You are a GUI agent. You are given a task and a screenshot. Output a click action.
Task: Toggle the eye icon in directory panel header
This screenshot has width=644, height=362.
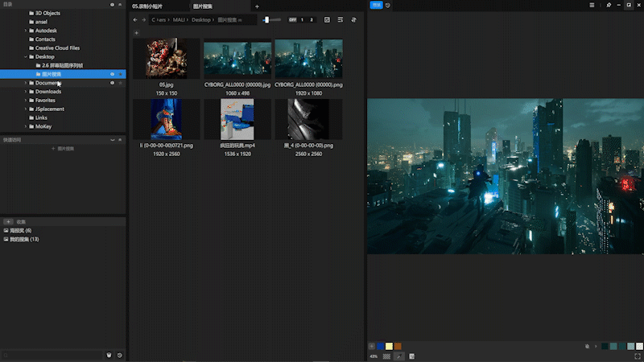pyautogui.click(x=112, y=5)
